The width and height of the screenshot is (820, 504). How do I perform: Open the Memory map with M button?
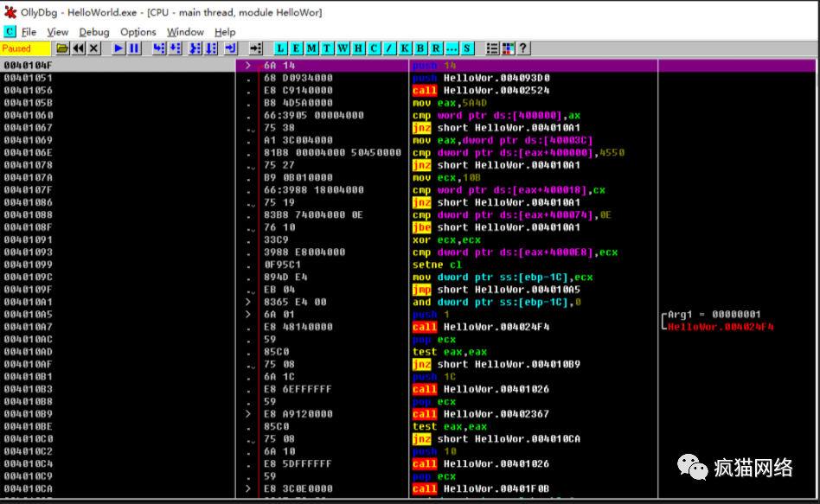tap(311, 48)
